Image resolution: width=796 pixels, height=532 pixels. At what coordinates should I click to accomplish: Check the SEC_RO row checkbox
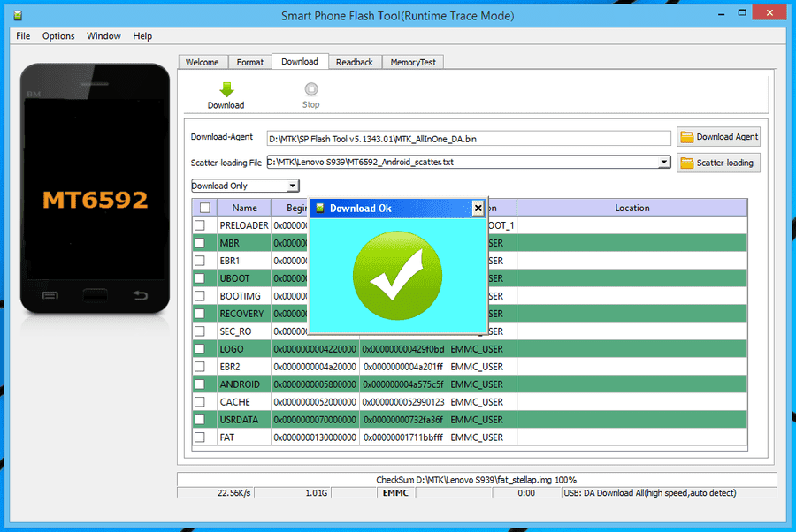click(200, 331)
